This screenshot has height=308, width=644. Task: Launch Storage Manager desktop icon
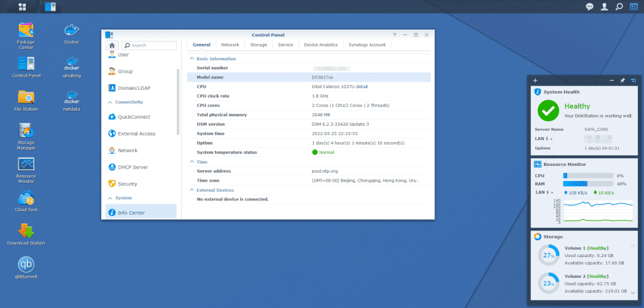[26, 137]
